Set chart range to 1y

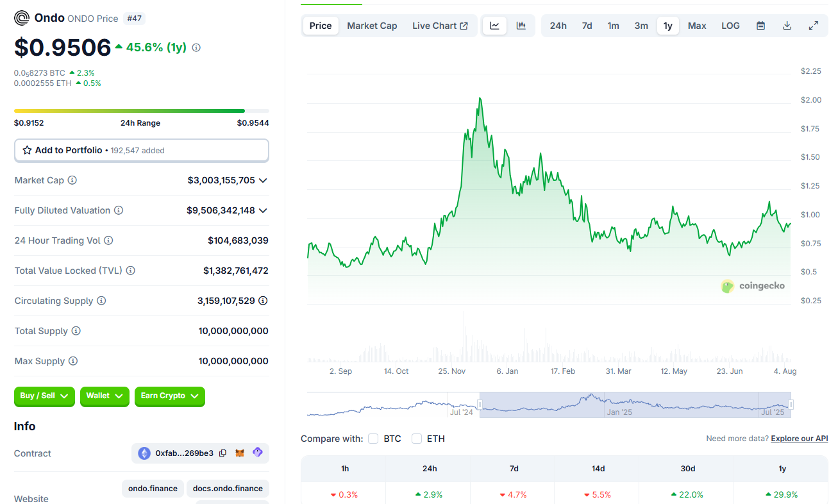(x=668, y=26)
